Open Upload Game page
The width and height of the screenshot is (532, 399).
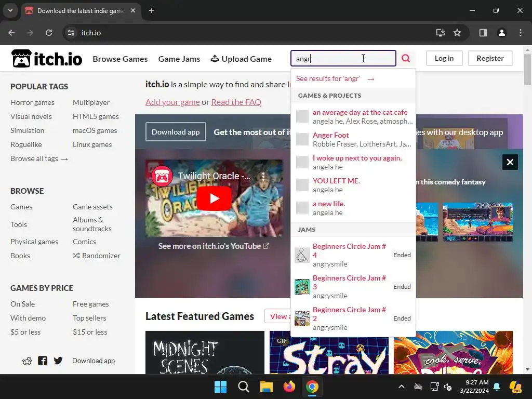coord(241,59)
